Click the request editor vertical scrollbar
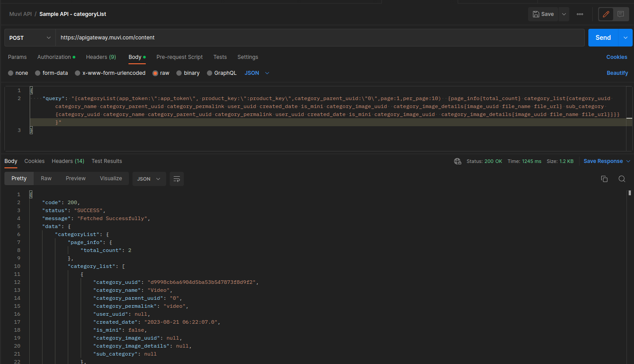634x364 pixels. click(630, 118)
